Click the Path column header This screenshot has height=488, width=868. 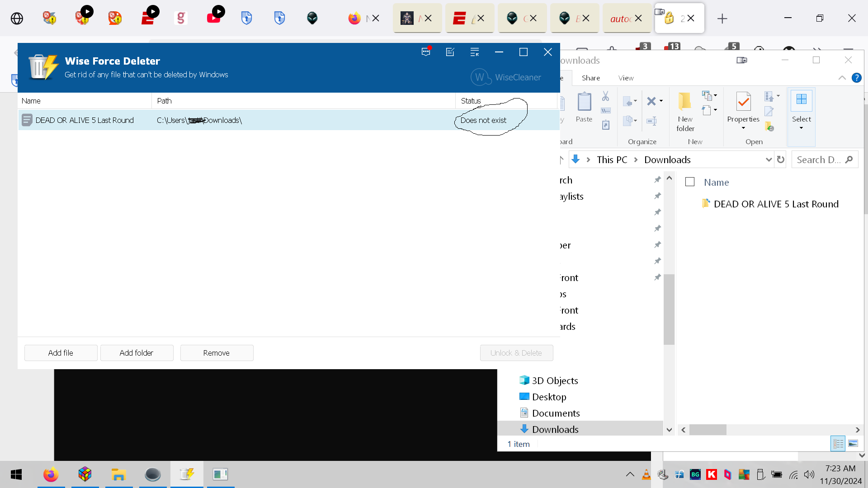[303, 101]
